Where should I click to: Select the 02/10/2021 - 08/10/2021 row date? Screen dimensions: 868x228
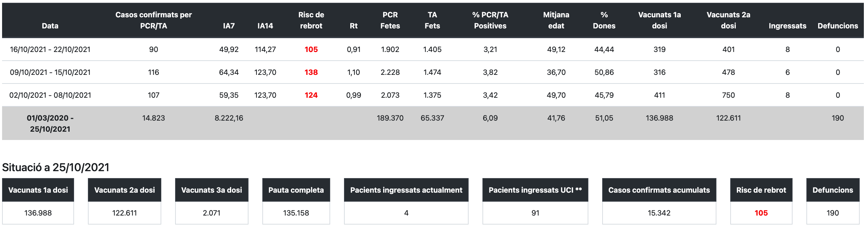pos(50,95)
